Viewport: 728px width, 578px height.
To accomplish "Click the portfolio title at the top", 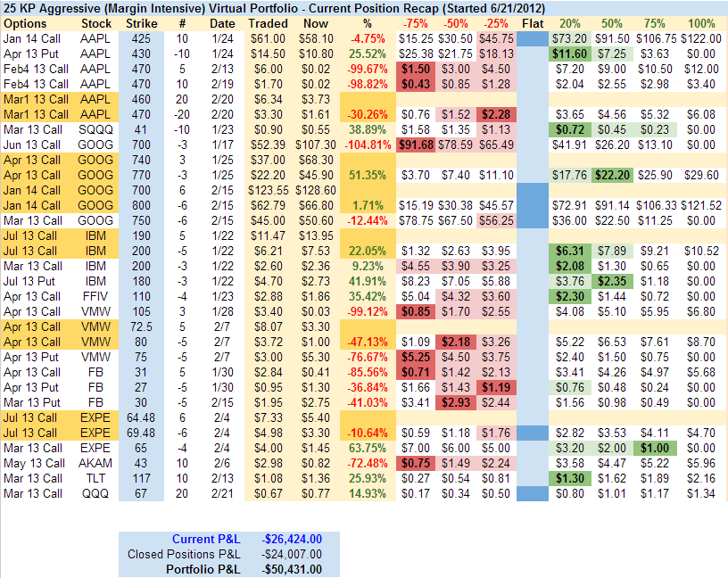I will coord(259,7).
